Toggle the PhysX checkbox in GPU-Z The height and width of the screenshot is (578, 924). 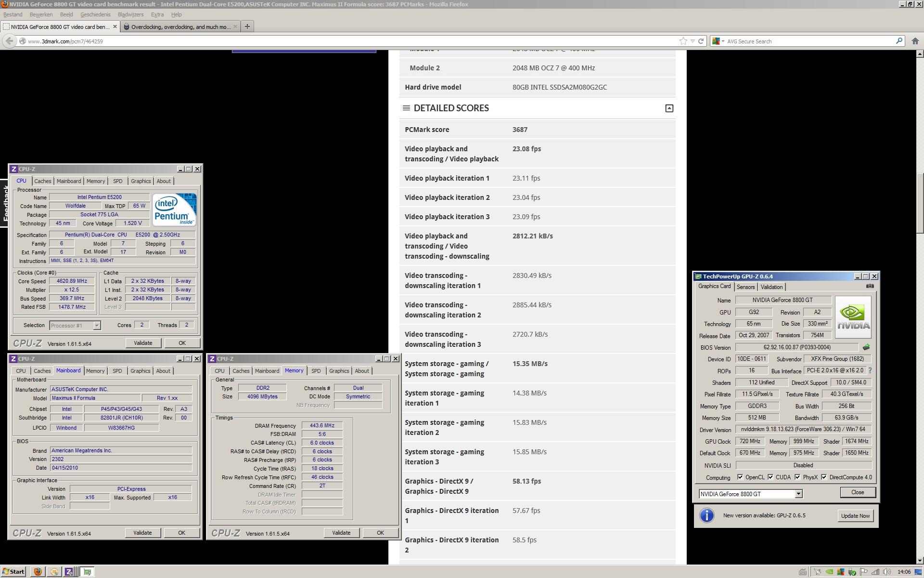[x=797, y=477]
